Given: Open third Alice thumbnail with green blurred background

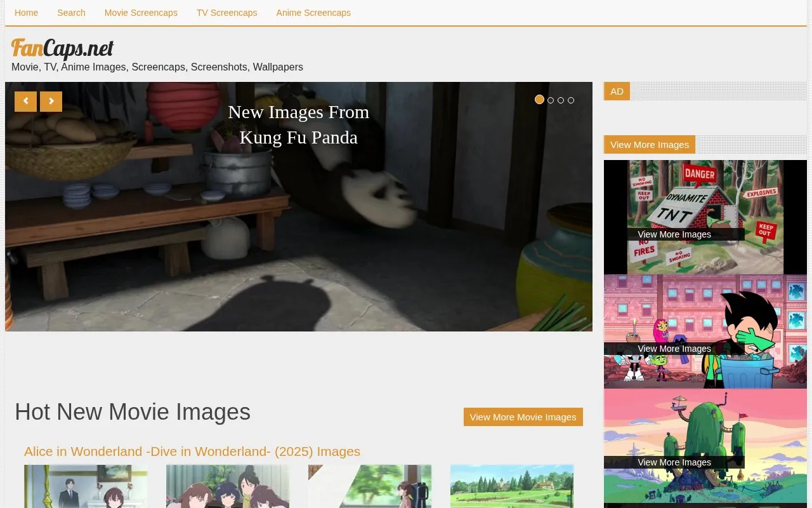Looking at the screenshot, I should tap(370, 486).
